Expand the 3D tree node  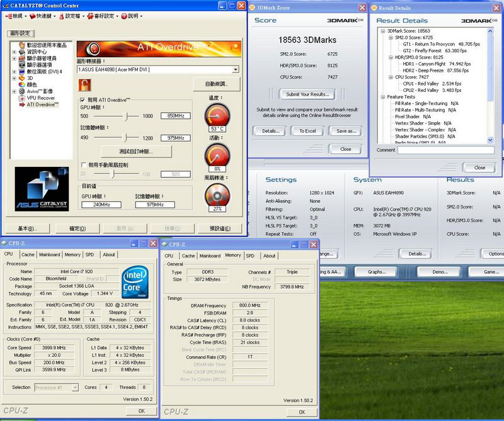click(14, 78)
